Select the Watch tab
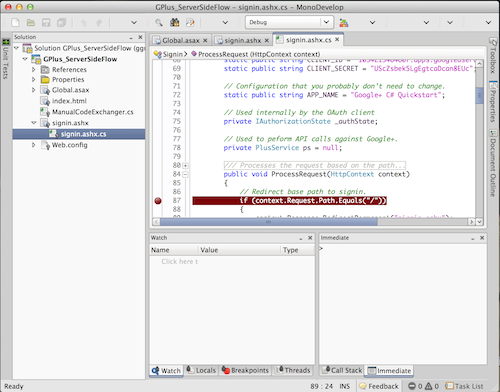The height and width of the screenshot is (392, 500). tap(166, 371)
